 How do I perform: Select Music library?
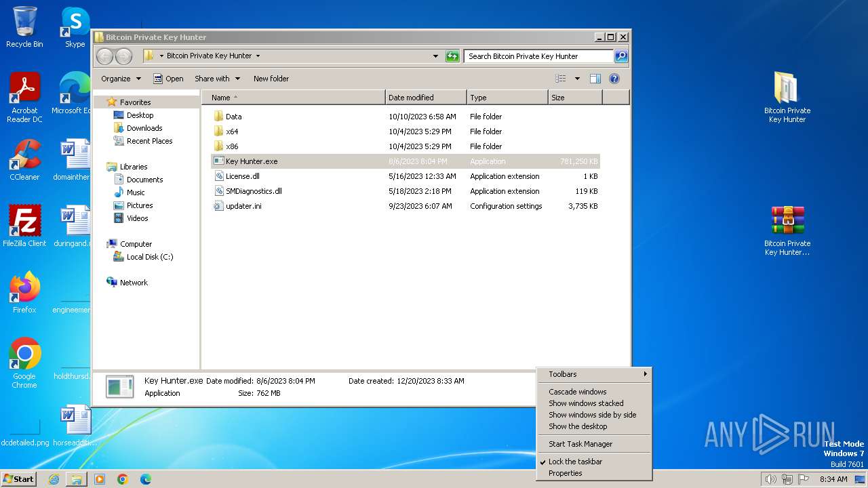tap(136, 192)
